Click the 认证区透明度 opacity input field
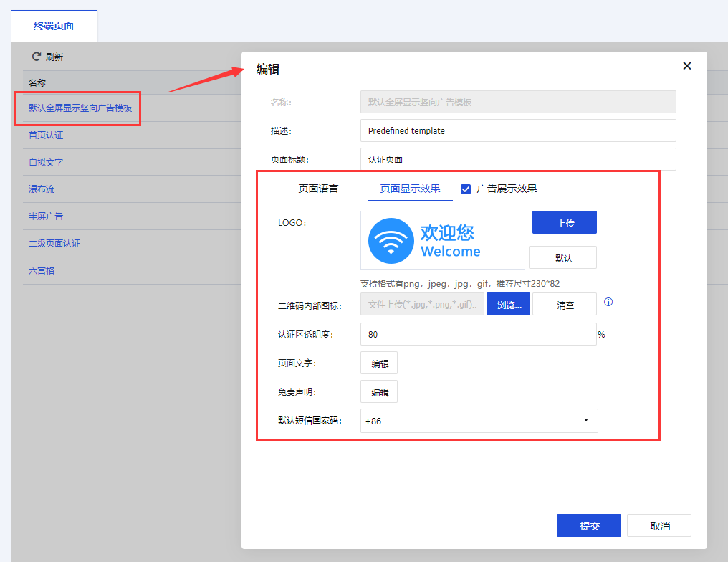The width and height of the screenshot is (728, 562). tap(478, 334)
